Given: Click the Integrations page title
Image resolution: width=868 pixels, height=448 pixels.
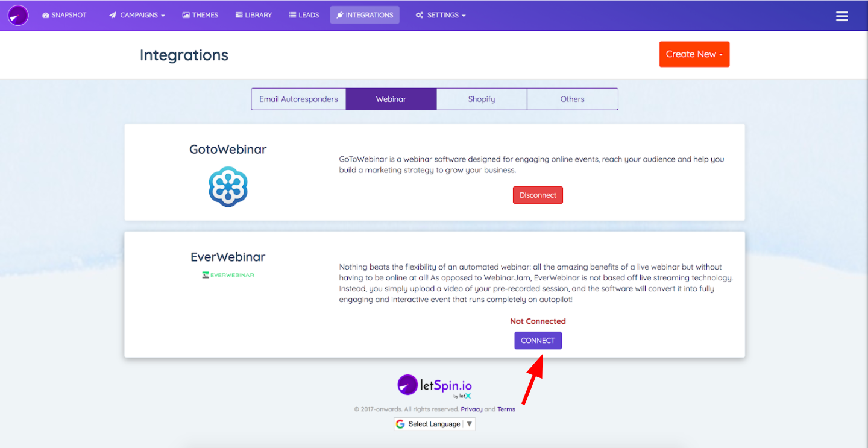Looking at the screenshot, I should coord(184,55).
